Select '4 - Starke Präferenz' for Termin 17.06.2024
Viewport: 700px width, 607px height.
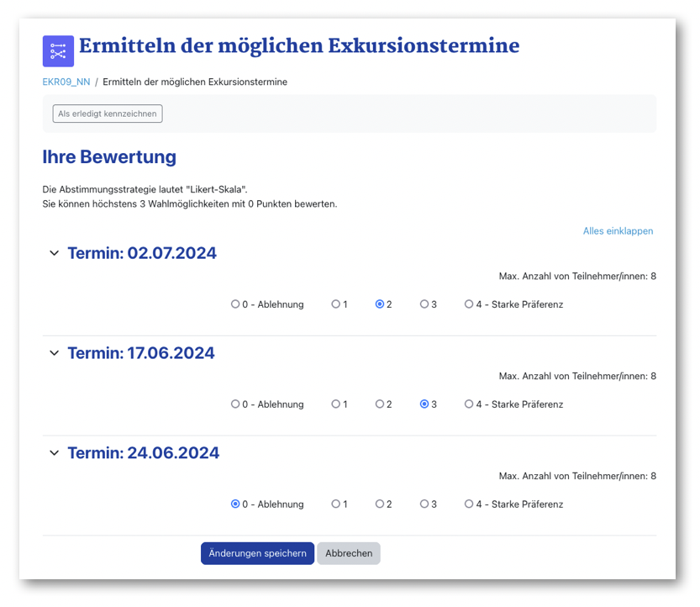469,404
